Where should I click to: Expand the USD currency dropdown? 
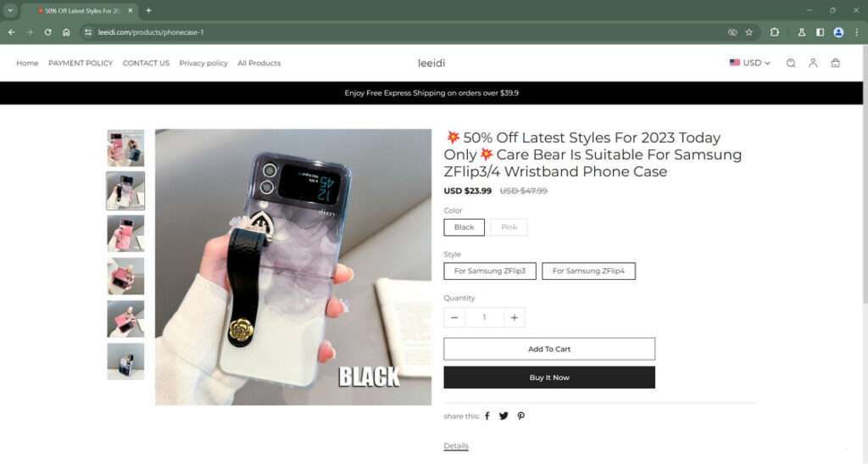click(749, 63)
